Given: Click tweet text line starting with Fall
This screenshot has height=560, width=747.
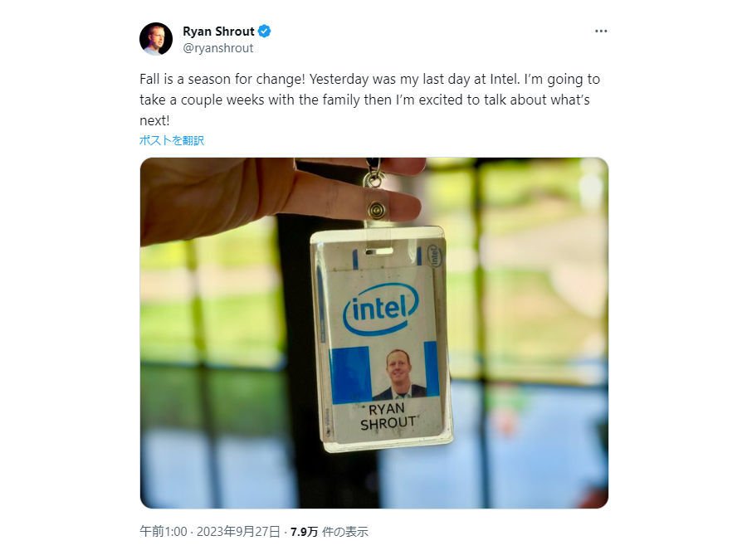Looking at the screenshot, I should click(x=369, y=79).
